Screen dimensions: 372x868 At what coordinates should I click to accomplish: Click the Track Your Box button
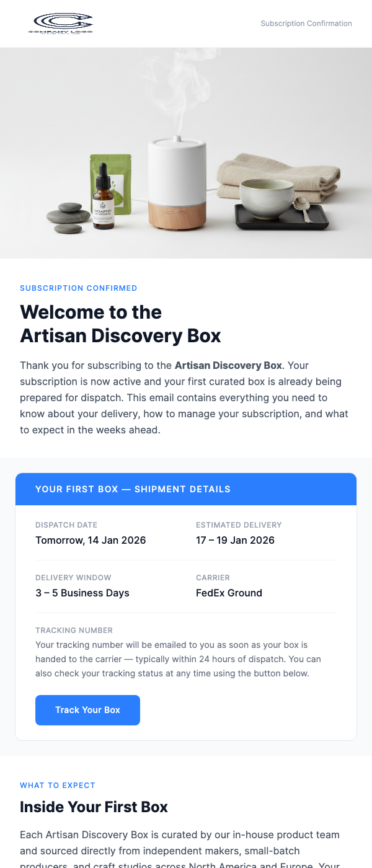coord(87,710)
